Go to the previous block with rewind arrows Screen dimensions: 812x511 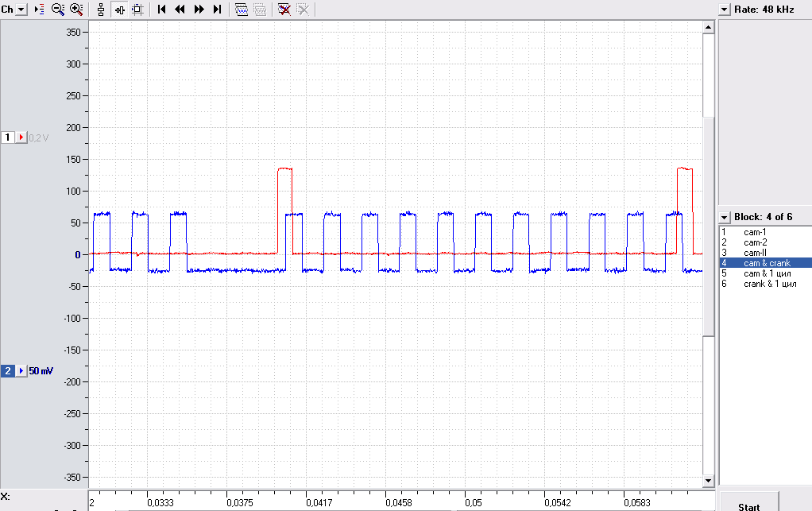(180, 10)
